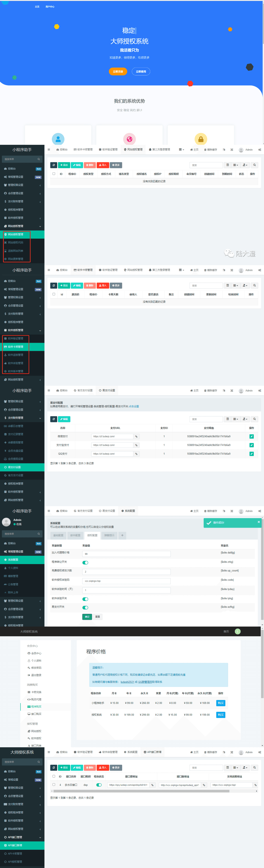Open 程序购买 in the member center menu
The width and height of the screenshot is (264, 868).
click(36, 707)
